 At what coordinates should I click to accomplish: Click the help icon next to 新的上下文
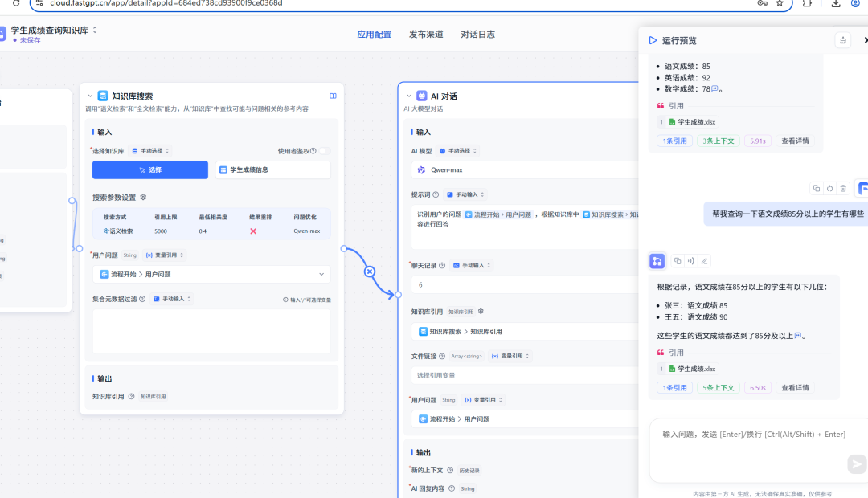point(450,471)
